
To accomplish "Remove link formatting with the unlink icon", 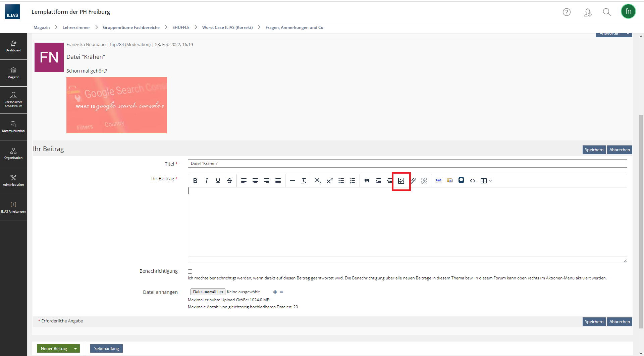I will (424, 180).
